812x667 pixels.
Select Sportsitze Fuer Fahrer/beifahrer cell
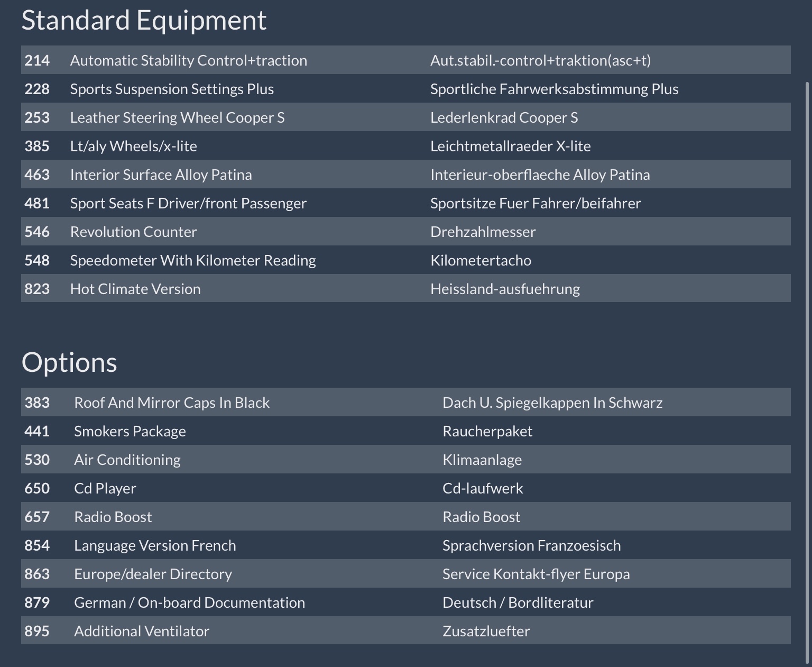[535, 203]
